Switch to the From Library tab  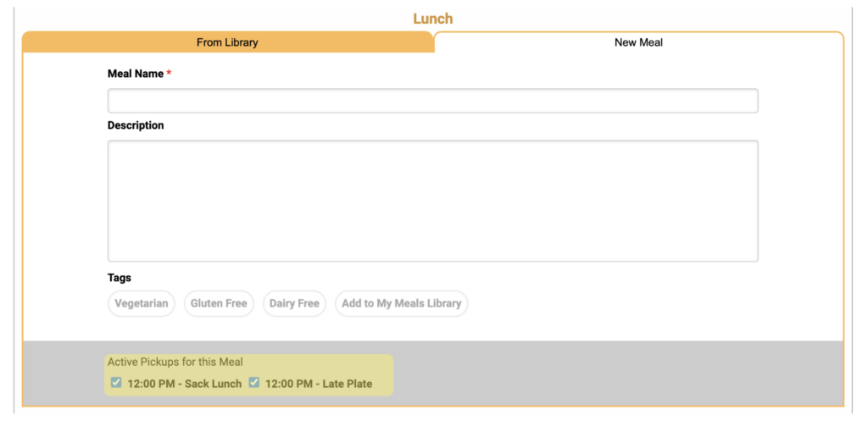pyautogui.click(x=227, y=42)
